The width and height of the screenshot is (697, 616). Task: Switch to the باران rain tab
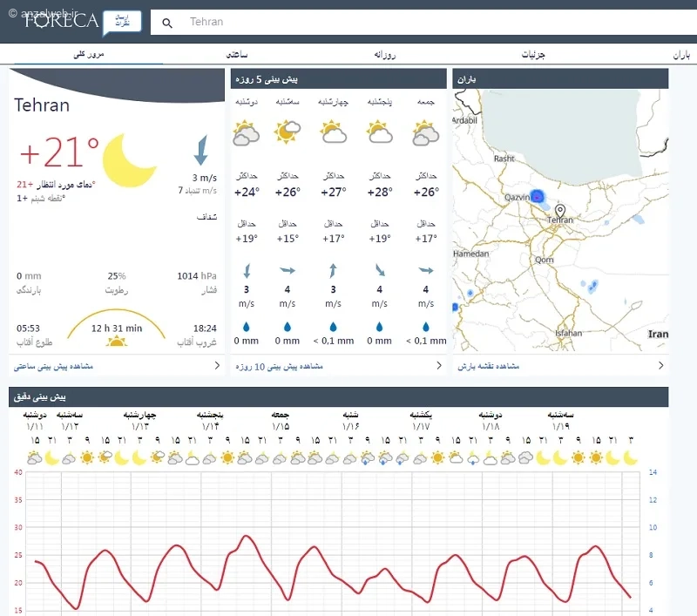681,54
